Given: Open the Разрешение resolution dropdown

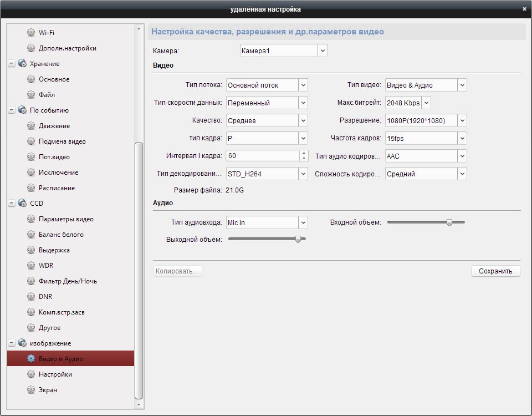Looking at the screenshot, I should (x=462, y=120).
